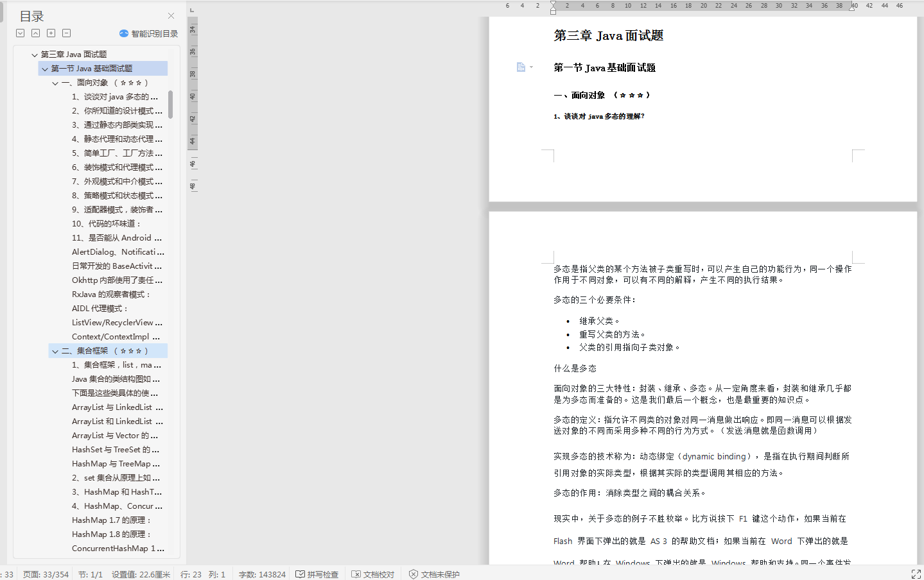Select ListView/RecyclerView outline entry

[117, 323]
